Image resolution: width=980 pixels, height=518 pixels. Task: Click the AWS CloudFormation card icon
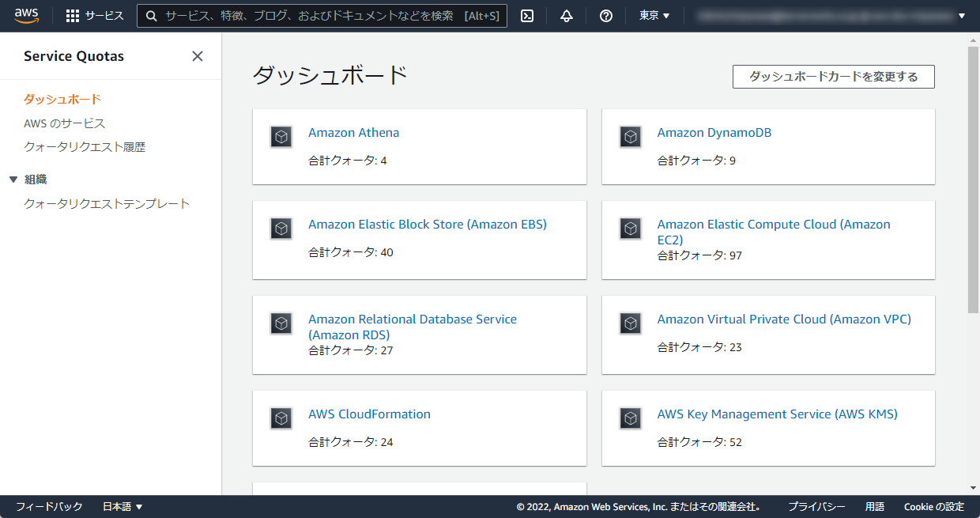point(281,418)
